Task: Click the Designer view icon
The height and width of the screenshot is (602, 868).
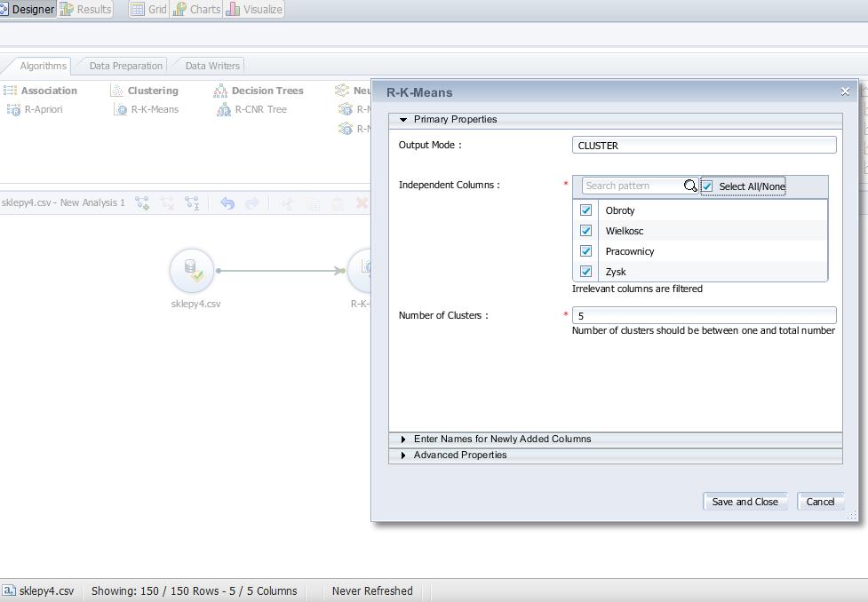Action: tap(4, 9)
